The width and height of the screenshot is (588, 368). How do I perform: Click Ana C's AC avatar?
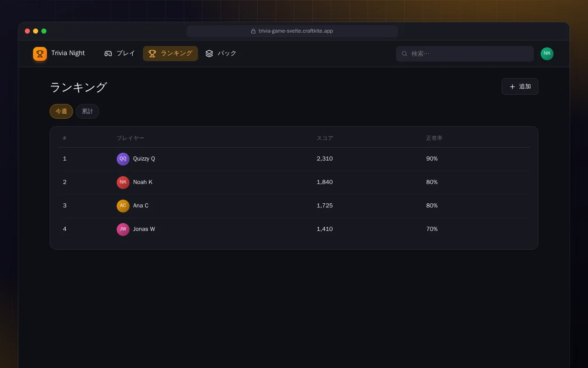123,206
